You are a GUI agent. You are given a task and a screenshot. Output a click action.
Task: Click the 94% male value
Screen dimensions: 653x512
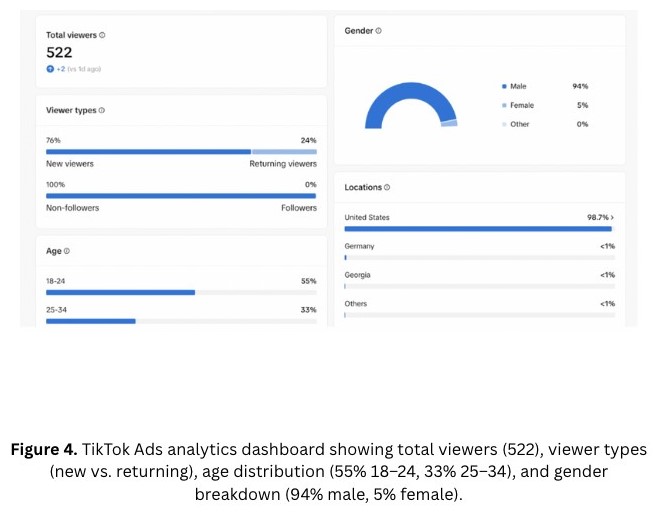pos(580,86)
